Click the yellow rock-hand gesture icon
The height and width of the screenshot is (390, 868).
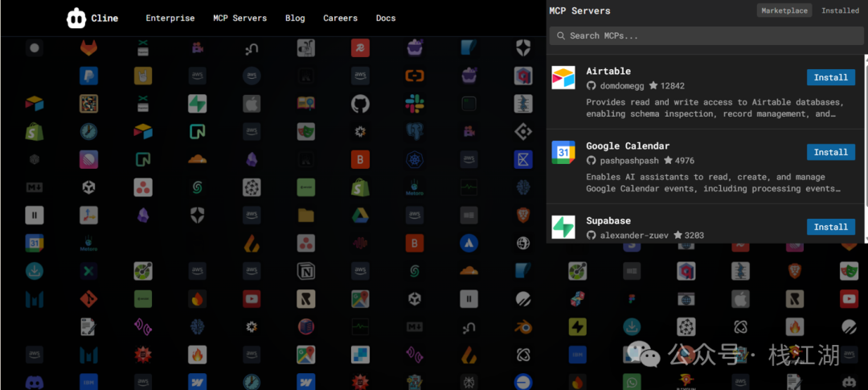coord(143,76)
